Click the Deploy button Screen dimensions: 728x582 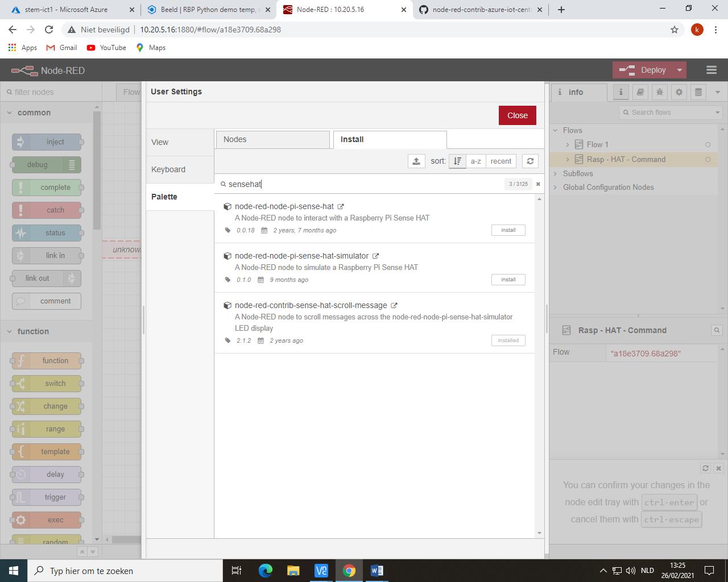click(x=643, y=70)
